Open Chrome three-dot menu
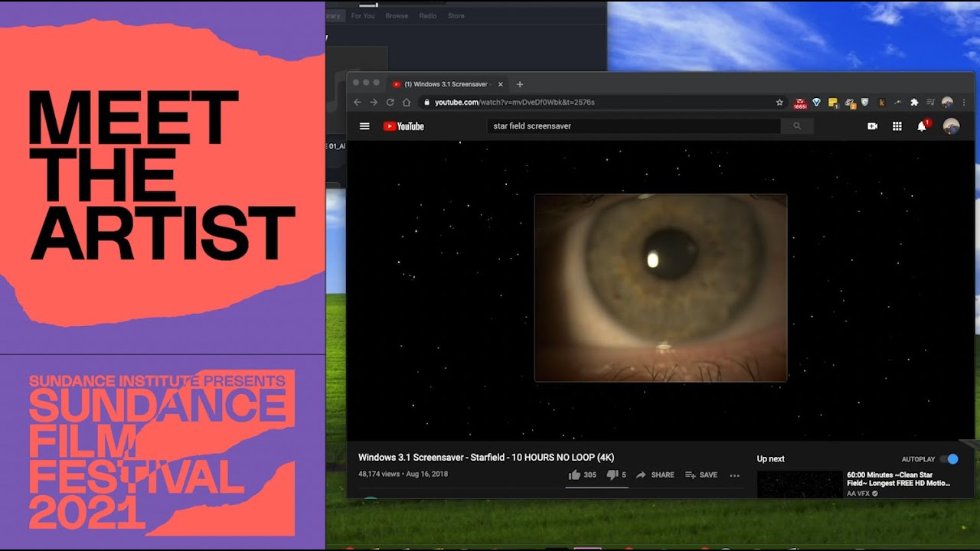 (964, 102)
